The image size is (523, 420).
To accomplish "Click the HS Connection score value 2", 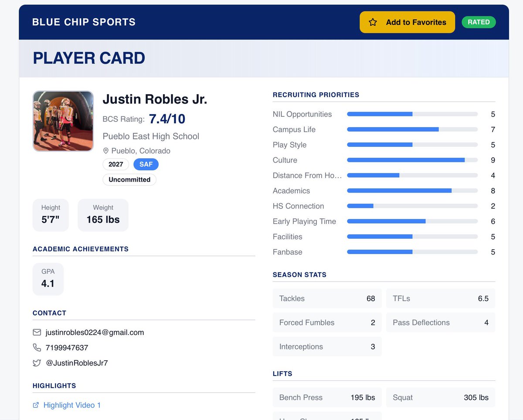I will pyautogui.click(x=493, y=206).
